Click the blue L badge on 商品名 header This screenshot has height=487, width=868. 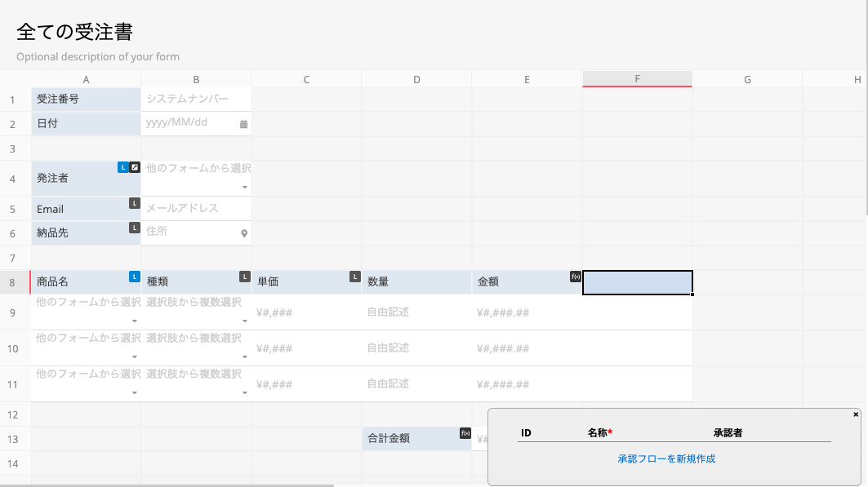tap(135, 277)
